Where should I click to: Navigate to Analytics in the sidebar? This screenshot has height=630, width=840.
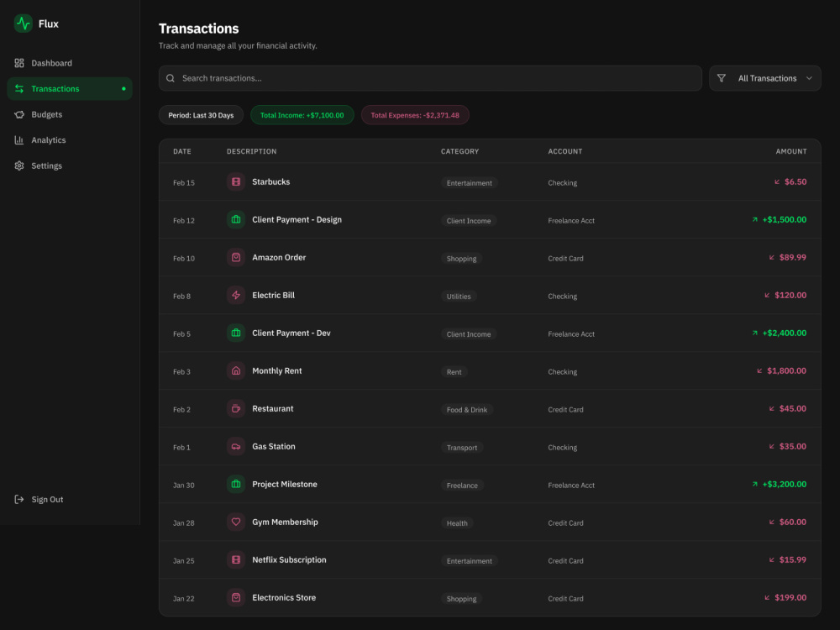(x=70, y=140)
